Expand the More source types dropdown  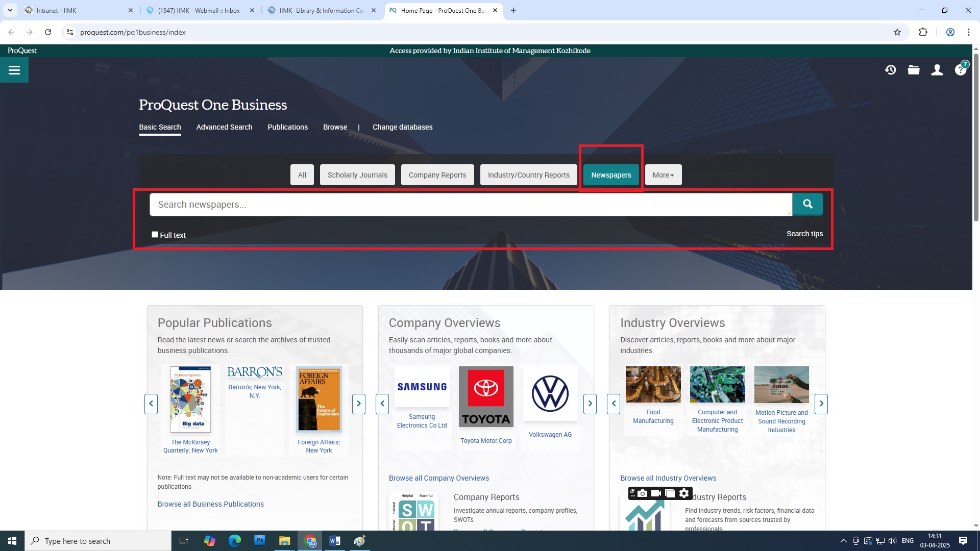pyautogui.click(x=663, y=175)
